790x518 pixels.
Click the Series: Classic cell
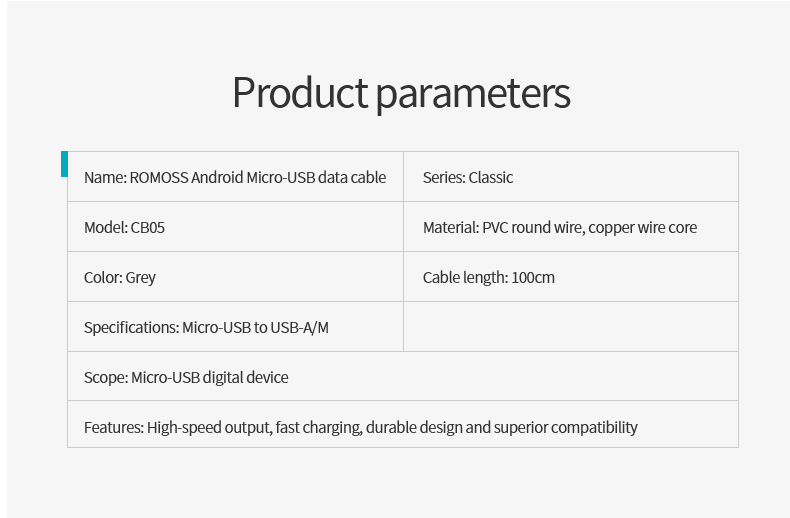pos(571,176)
